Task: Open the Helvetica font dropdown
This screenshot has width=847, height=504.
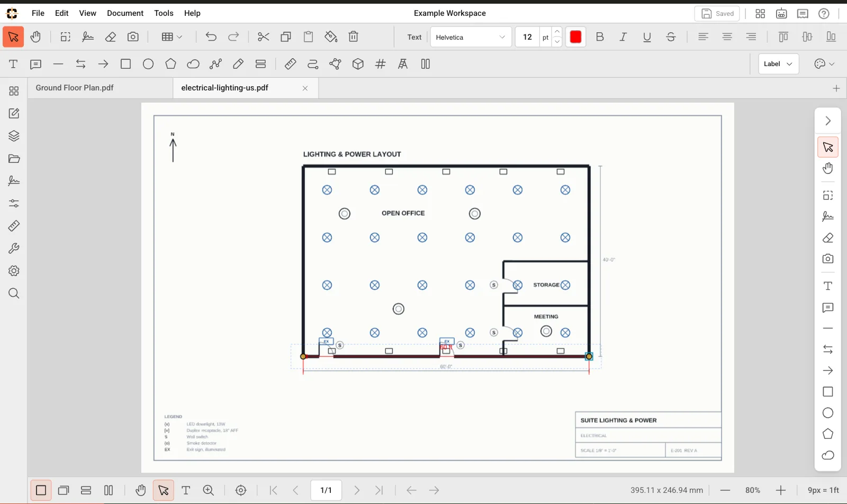Action: click(x=471, y=37)
